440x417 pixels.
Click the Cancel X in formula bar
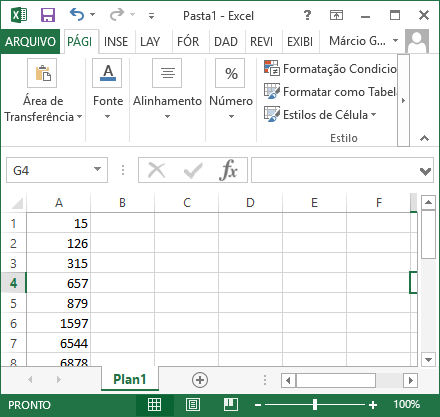pyautogui.click(x=157, y=170)
